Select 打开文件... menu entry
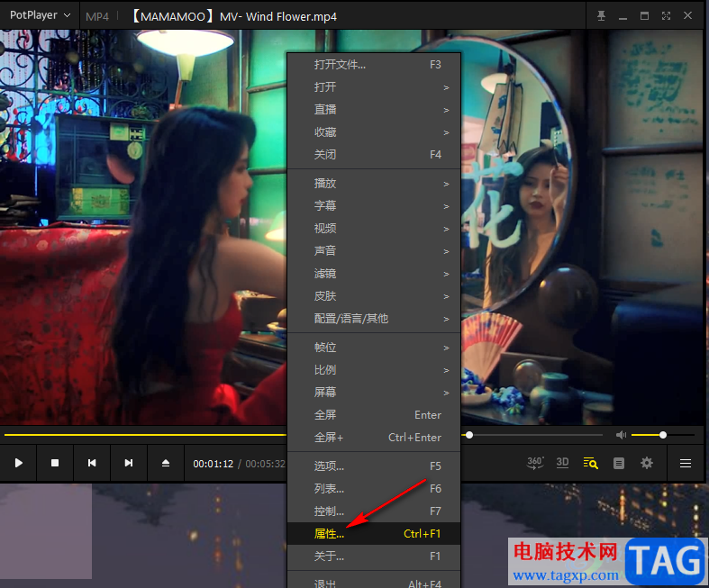709x588 pixels. pos(374,65)
